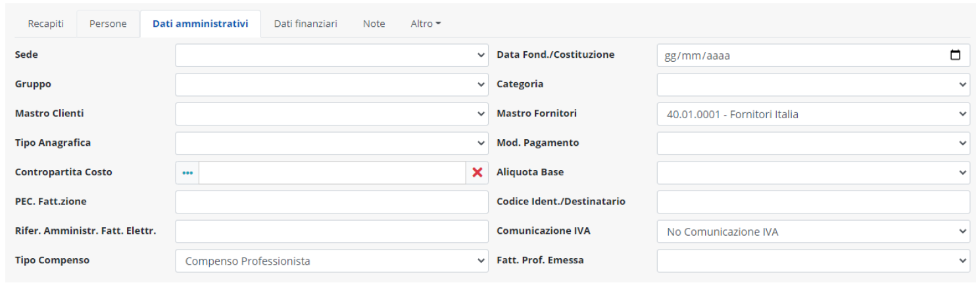Select the Note tab
980x289 pixels.
click(x=374, y=24)
